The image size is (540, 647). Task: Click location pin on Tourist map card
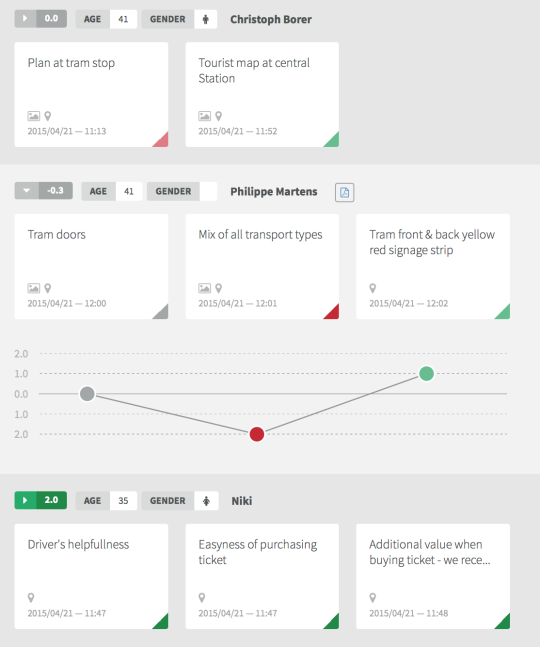[219, 116]
